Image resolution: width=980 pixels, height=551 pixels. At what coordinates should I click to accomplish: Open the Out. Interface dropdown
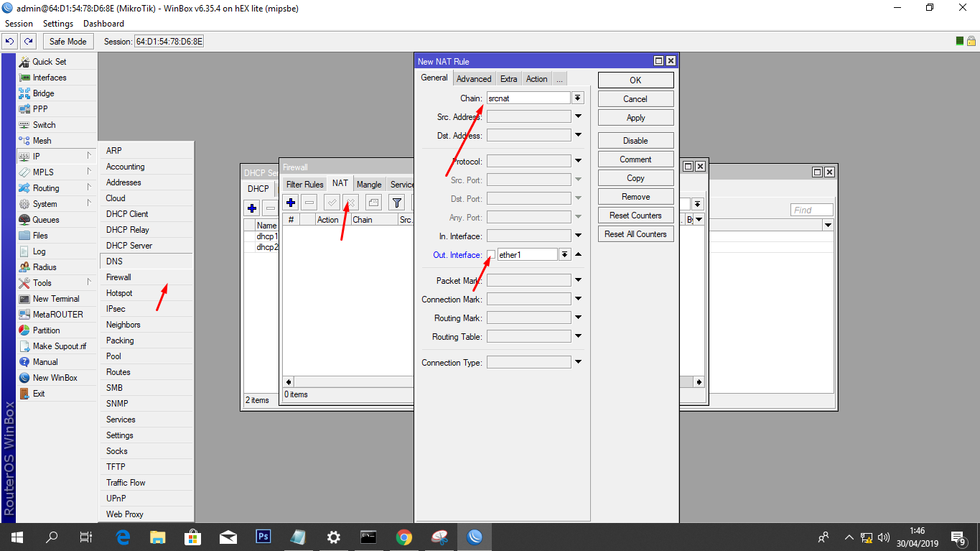point(565,254)
